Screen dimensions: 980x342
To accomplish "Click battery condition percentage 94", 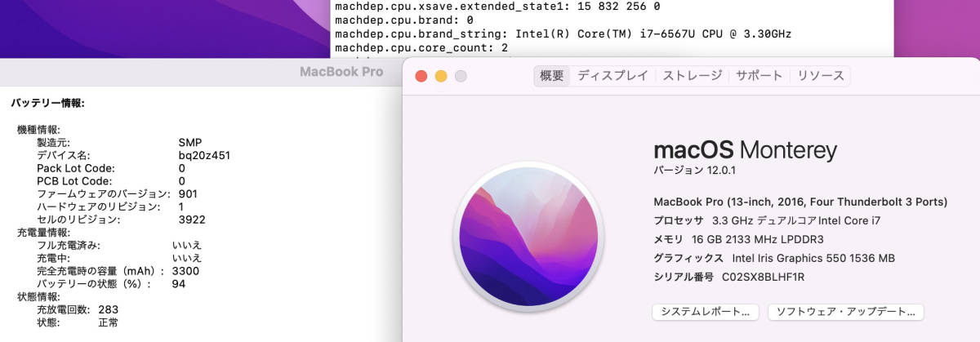I will point(179,284).
